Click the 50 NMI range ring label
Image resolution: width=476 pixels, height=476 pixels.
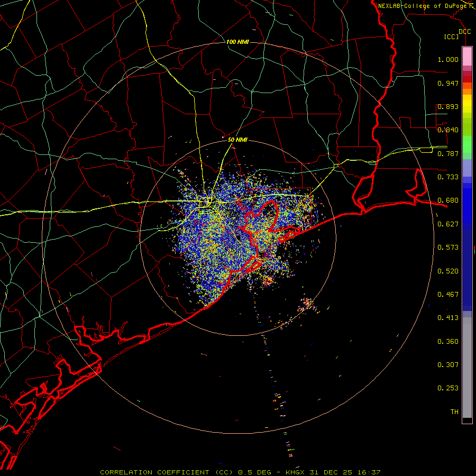click(237, 140)
